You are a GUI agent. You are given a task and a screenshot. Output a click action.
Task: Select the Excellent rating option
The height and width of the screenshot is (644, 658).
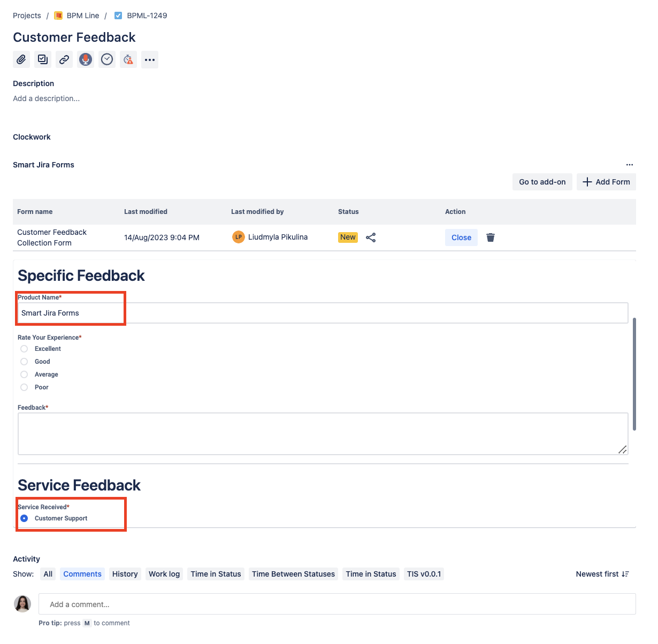(x=24, y=349)
